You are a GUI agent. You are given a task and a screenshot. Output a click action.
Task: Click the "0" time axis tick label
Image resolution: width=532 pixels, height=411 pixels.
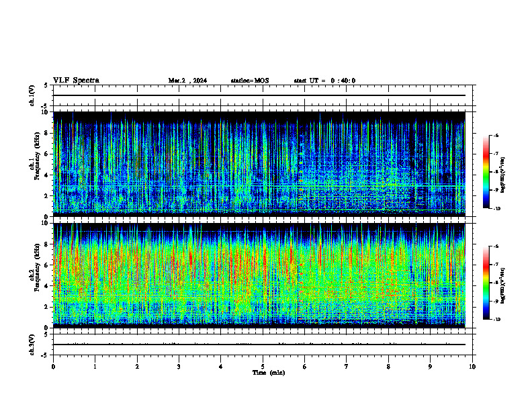pos(53,367)
